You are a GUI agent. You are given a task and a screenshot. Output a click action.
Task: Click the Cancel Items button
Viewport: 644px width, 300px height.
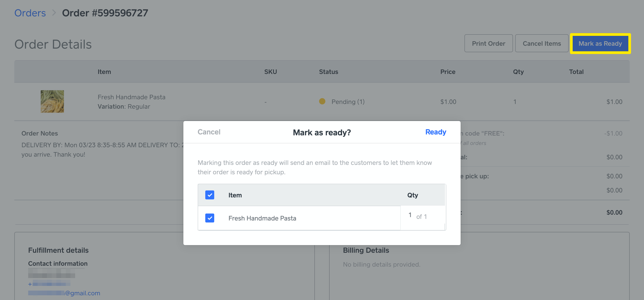pos(542,43)
